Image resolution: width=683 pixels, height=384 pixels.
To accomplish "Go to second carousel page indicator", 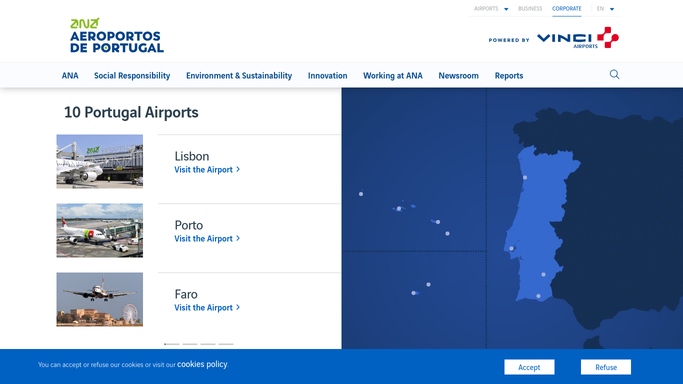I will [x=190, y=344].
